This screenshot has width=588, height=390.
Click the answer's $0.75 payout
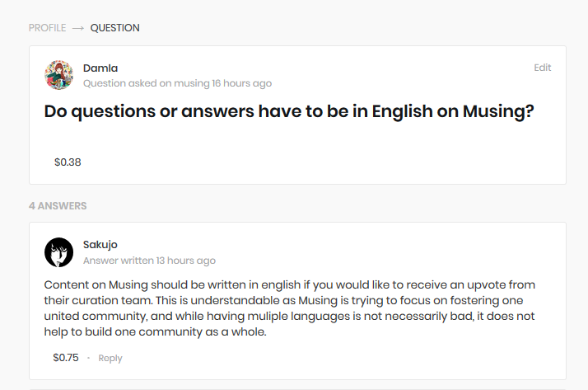[x=66, y=358]
